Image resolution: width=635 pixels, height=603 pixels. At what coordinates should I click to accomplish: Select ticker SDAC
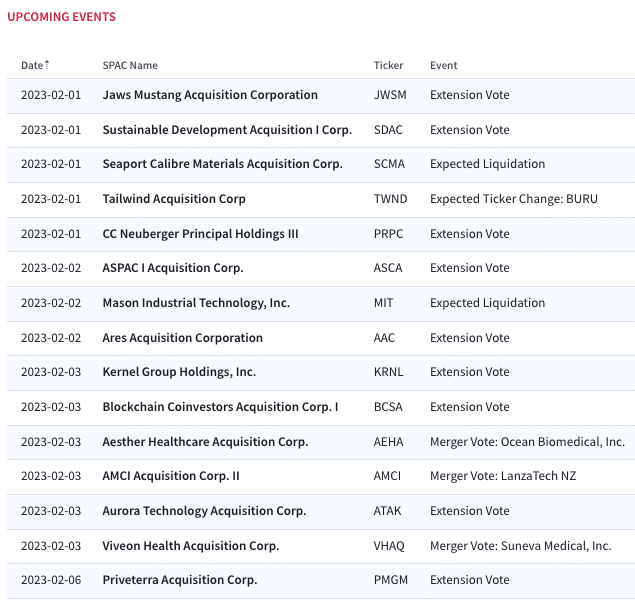tap(388, 130)
